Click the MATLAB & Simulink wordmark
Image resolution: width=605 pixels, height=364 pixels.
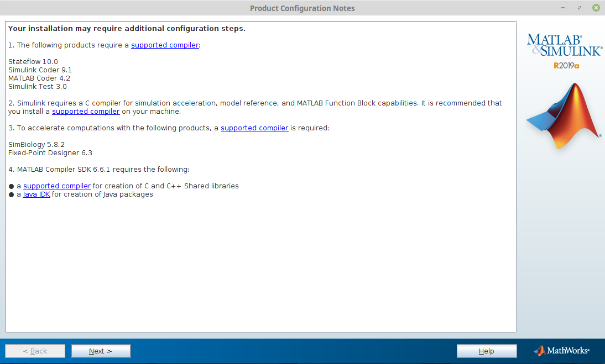click(x=564, y=45)
